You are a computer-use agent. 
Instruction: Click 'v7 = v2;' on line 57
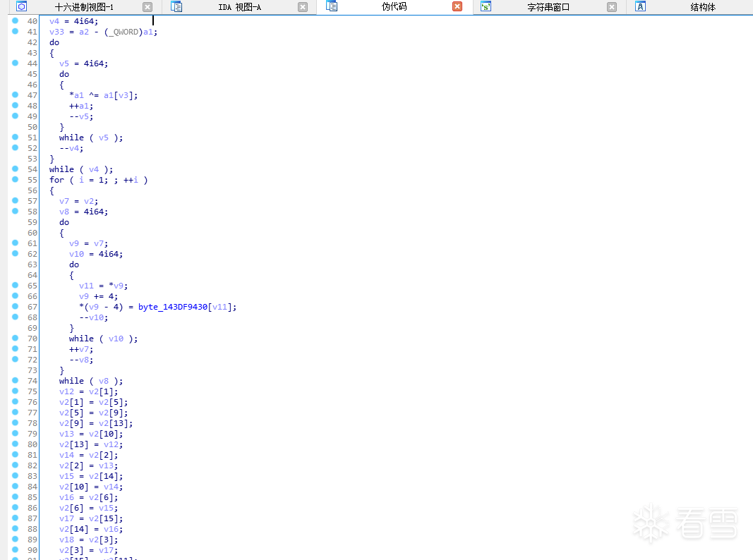[79, 201]
